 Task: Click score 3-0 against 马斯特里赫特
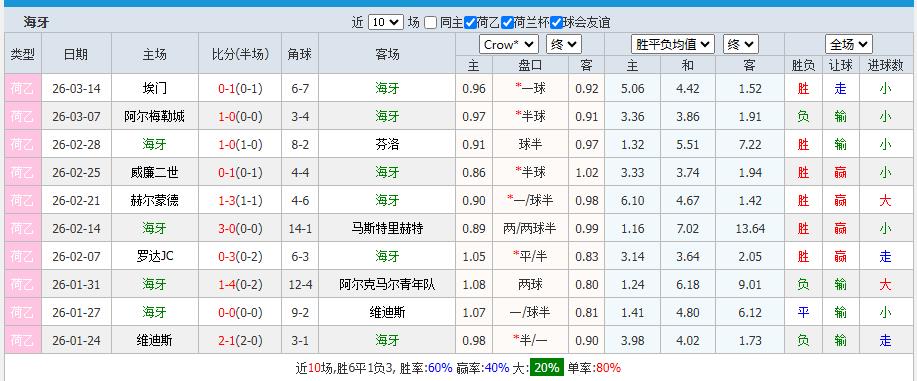pyautogui.click(x=226, y=229)
